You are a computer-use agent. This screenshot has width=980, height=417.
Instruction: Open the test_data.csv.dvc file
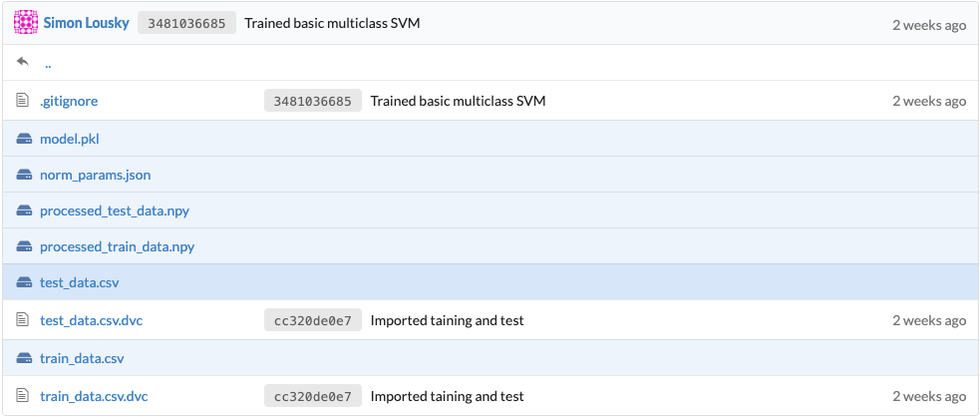point(94,320)
